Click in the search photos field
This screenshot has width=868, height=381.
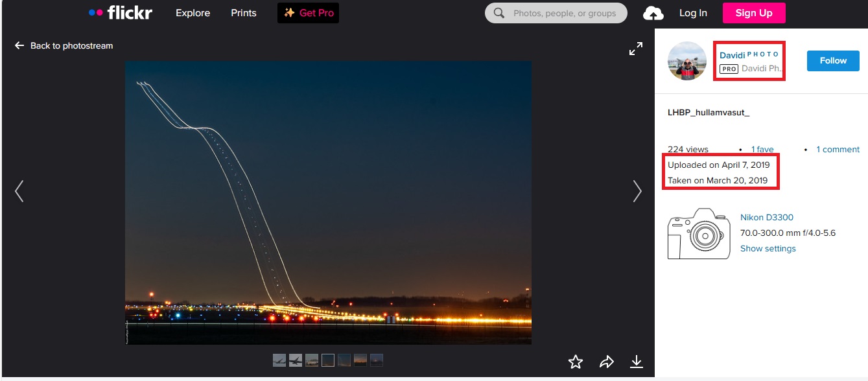pos(564,13)
